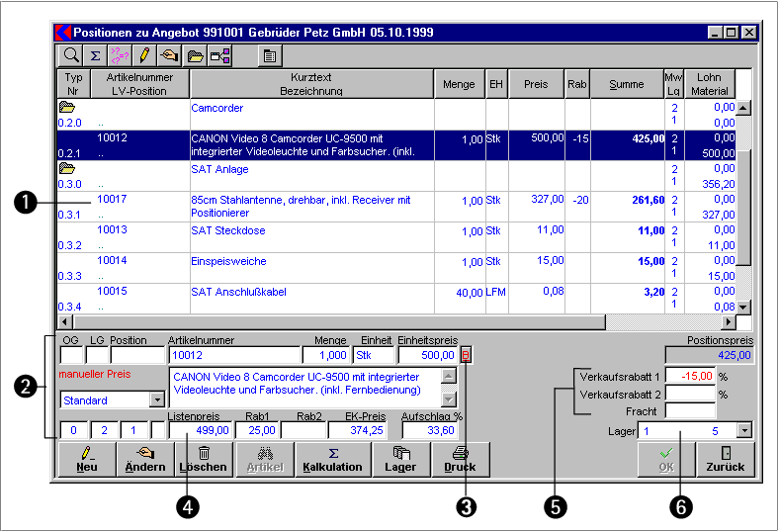Click the list's down scroll arrow
The image size is (779, 532).
tap(743, 307)
